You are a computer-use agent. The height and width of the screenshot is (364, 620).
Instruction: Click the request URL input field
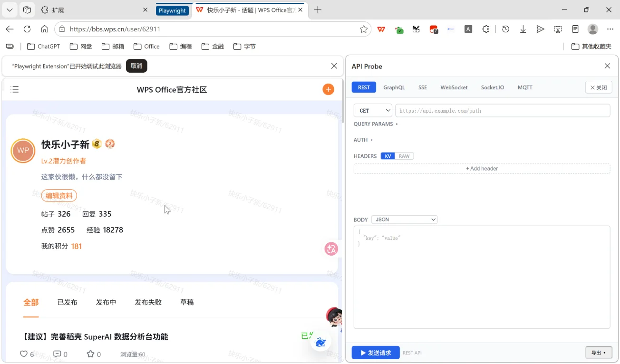point(503,111)
